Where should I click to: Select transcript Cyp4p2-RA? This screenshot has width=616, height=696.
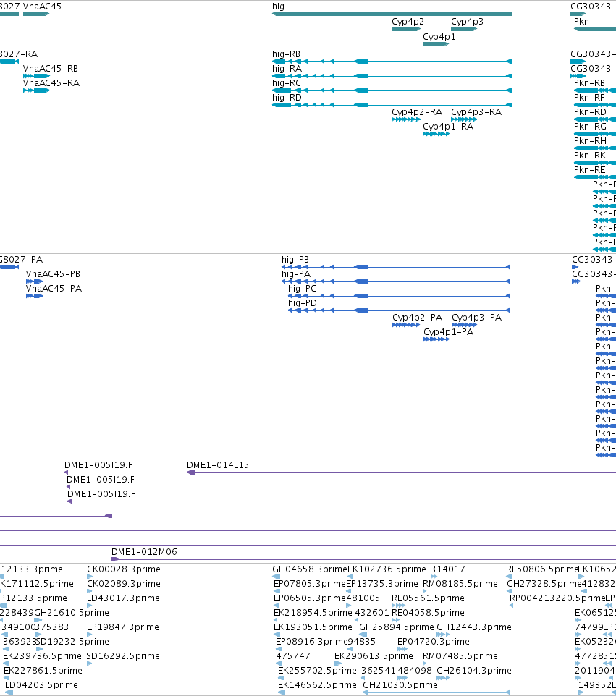(406, 119)
